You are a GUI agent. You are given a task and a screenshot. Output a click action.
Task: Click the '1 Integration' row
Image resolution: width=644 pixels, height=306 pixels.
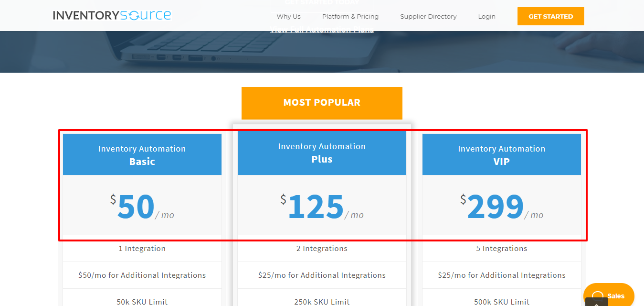click(142, 249)
